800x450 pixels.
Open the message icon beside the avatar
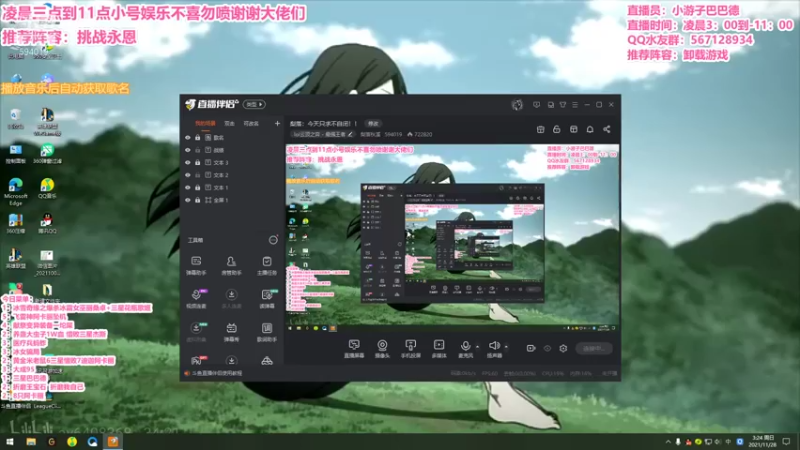(536, 105)
